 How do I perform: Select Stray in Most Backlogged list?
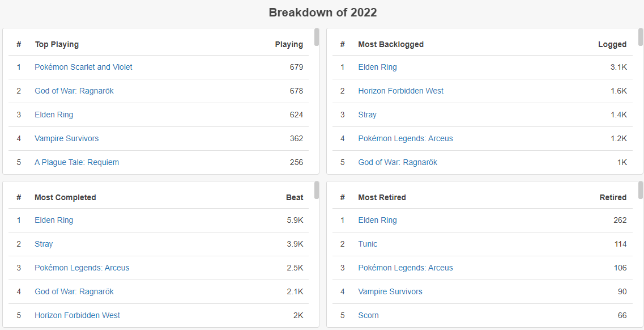(367, 115)
